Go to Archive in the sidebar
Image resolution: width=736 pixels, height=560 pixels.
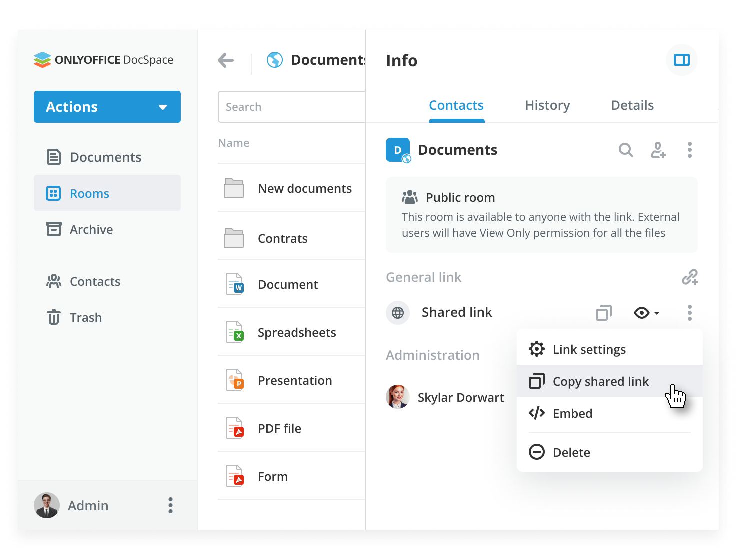91,229
